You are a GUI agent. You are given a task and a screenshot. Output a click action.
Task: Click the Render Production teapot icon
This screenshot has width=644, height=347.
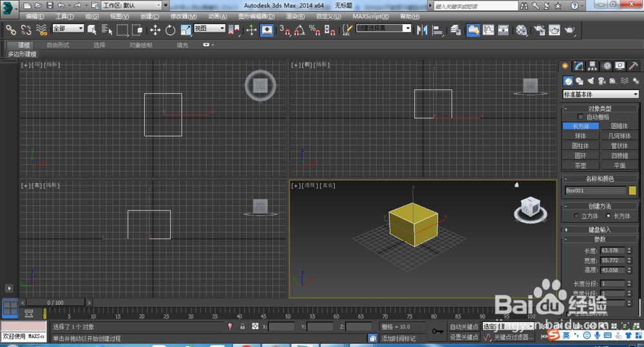[570, 30]
